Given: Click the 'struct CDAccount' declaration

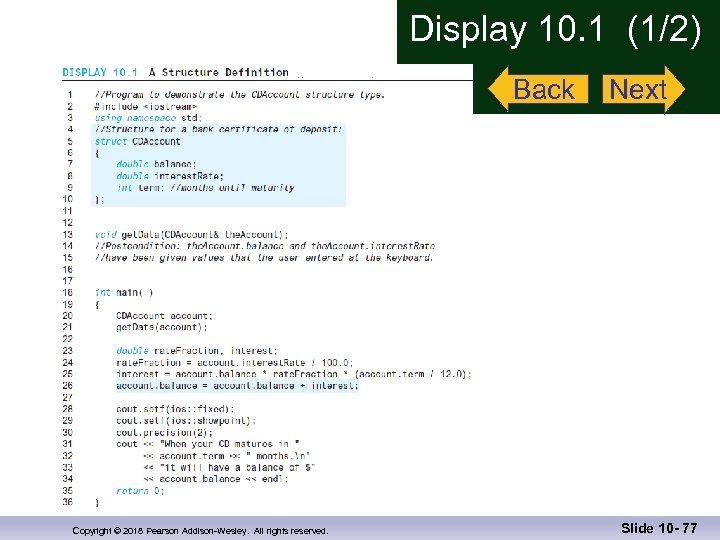Looking at the screenshot, I should (x=137, y=141).
